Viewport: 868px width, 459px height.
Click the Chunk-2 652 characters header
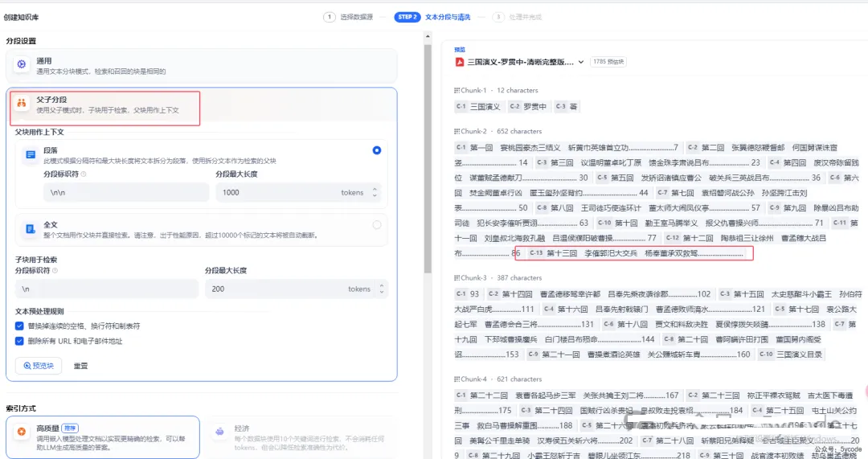(x=498, y=131)
